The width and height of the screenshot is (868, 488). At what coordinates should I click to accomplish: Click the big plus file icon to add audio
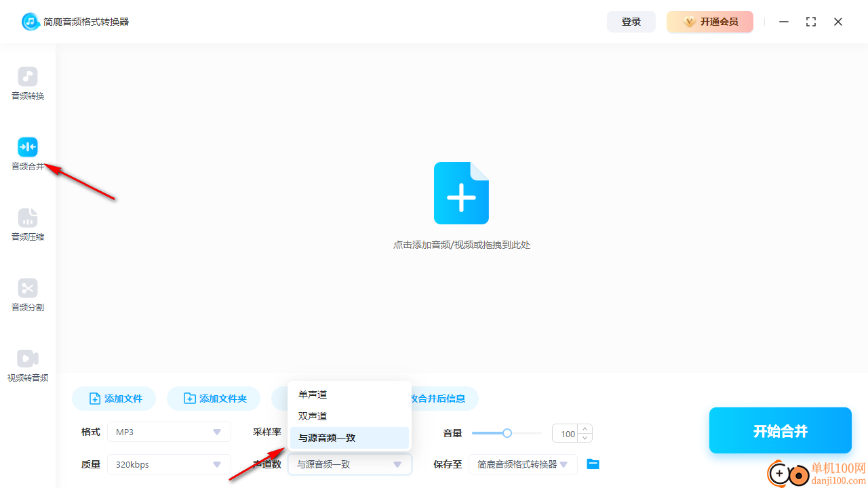point(461,193)
